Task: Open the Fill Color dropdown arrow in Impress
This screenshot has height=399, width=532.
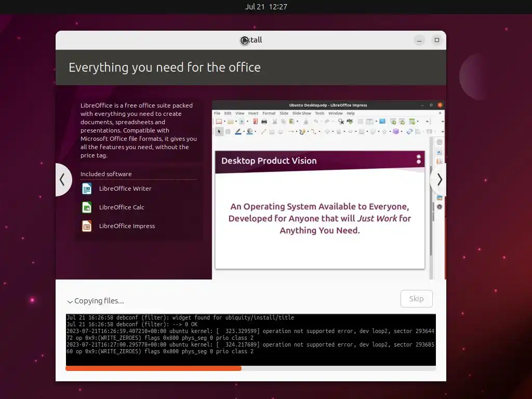Action: (x=256, y=131)
